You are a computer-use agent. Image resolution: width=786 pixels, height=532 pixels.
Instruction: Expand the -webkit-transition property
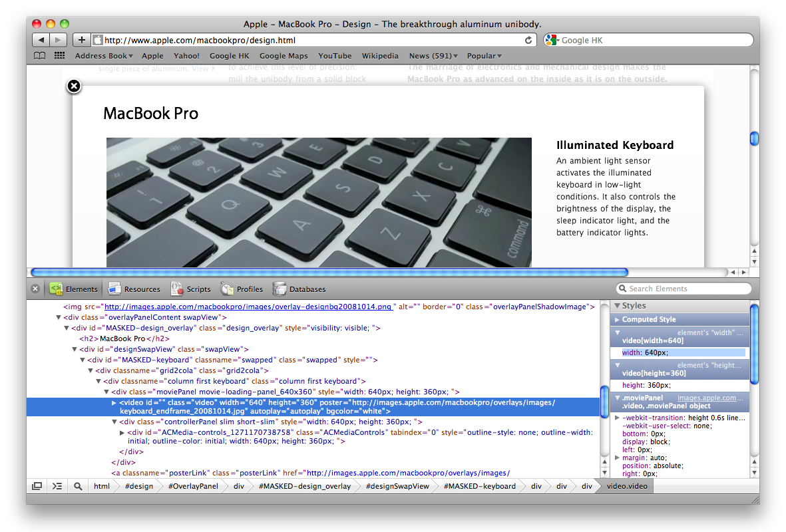(x=617, y=418)
